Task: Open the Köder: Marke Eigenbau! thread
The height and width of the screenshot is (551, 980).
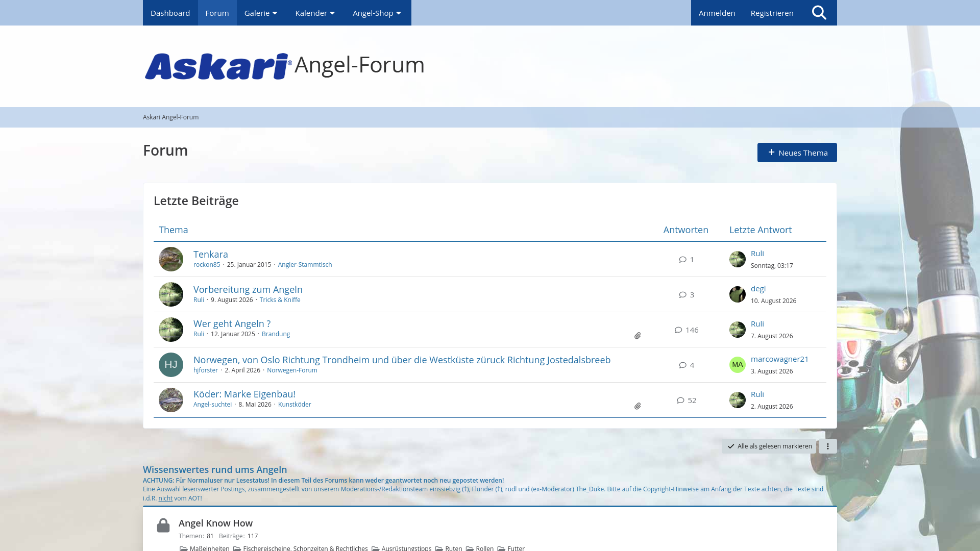Action: 244,394
